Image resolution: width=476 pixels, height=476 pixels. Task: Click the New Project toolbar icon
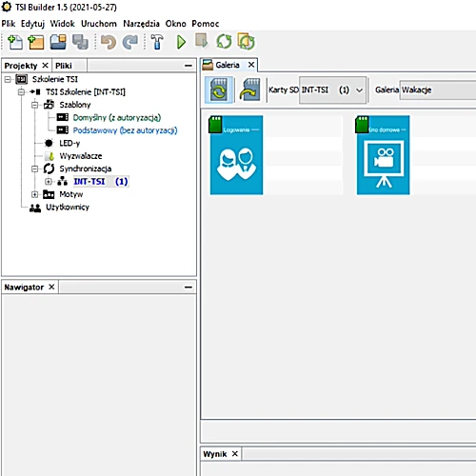36,42
